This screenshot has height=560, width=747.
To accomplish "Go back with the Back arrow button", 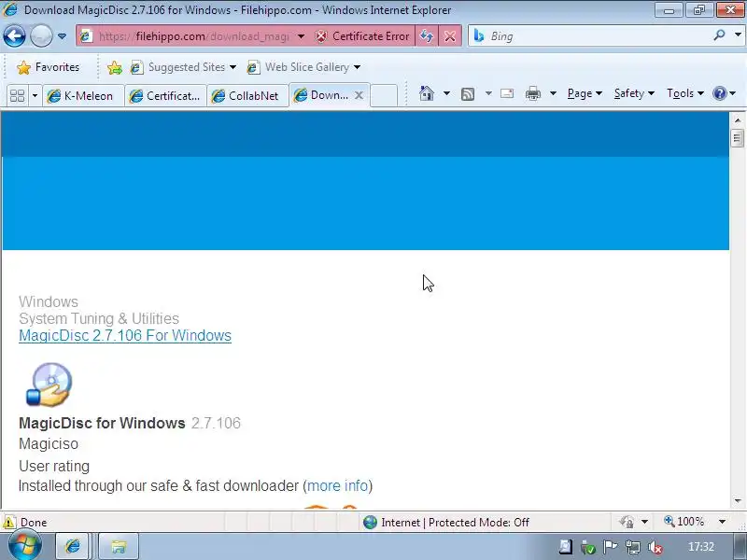I will click(x=14, y=36).
